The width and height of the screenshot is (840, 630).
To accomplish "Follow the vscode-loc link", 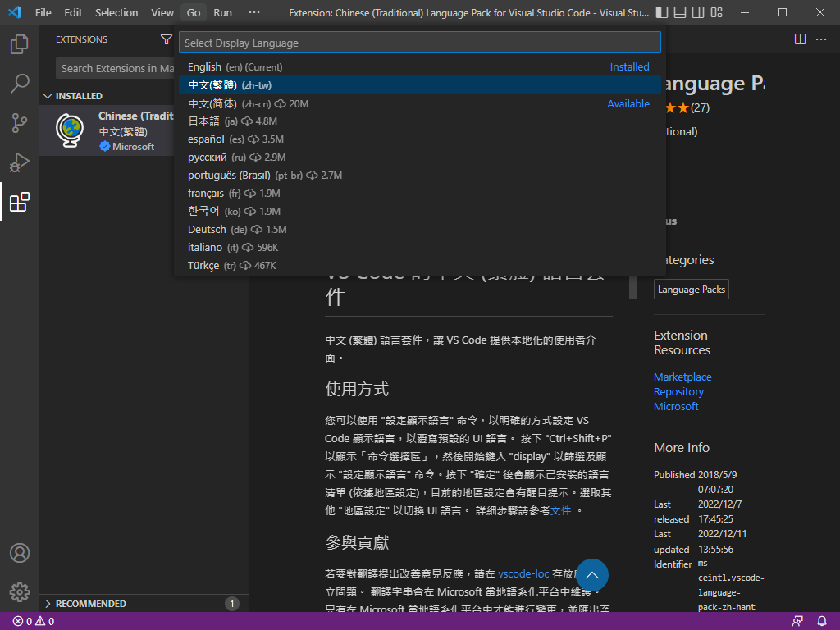I will (523, 573).
